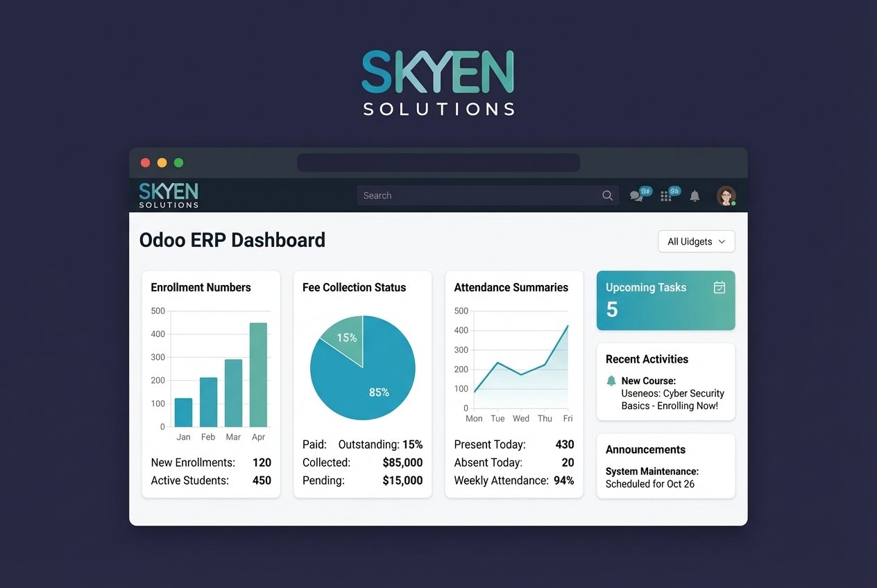Screen dimensions: 877x588
Task: Select the 15% pie chart slice
Action: (345, 337)
